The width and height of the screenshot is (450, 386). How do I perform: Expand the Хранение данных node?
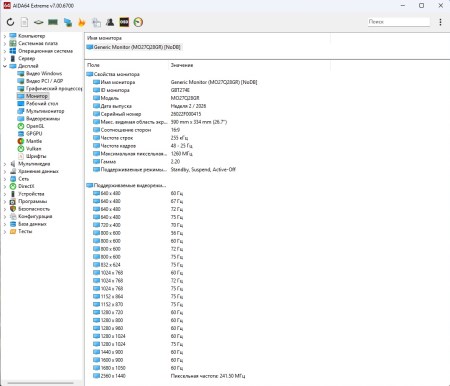pos(5,171)
